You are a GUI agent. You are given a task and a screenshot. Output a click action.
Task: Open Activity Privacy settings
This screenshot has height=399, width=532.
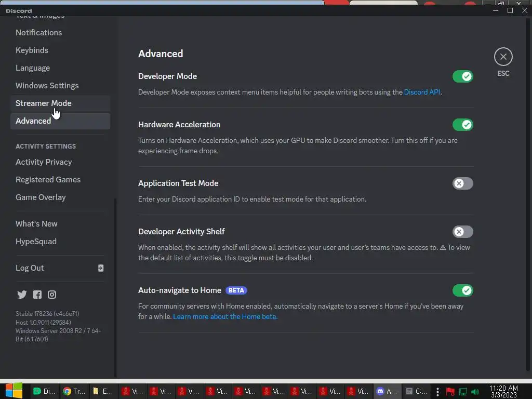(x=60, y=162)
